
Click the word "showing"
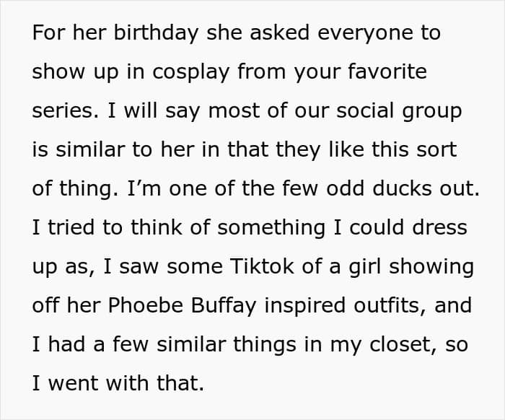click(431, 268)
